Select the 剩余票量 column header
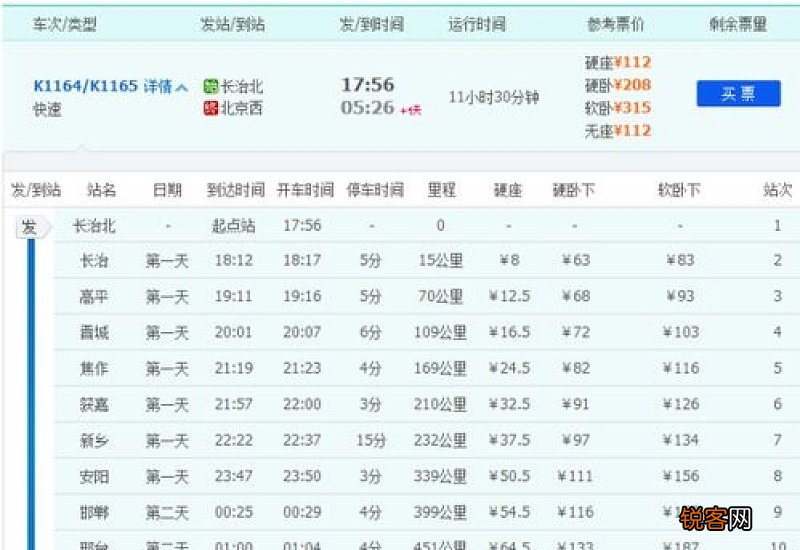 click(x=738, y=24)
